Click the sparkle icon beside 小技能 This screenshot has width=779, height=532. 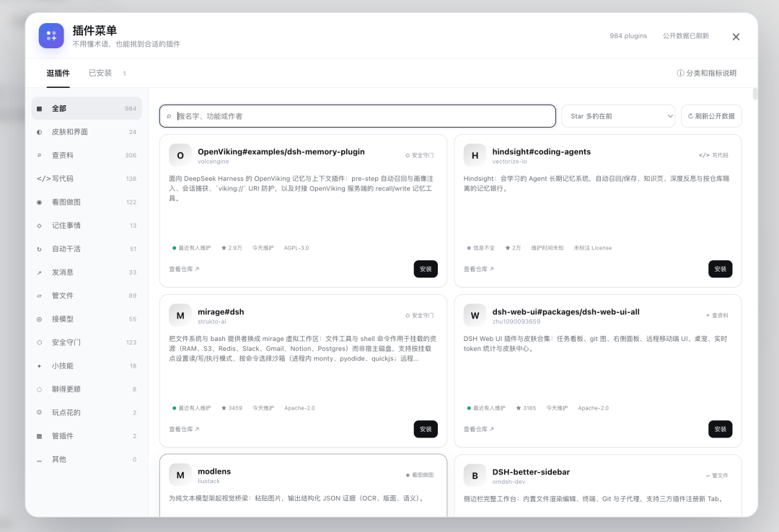pos(39,365)
